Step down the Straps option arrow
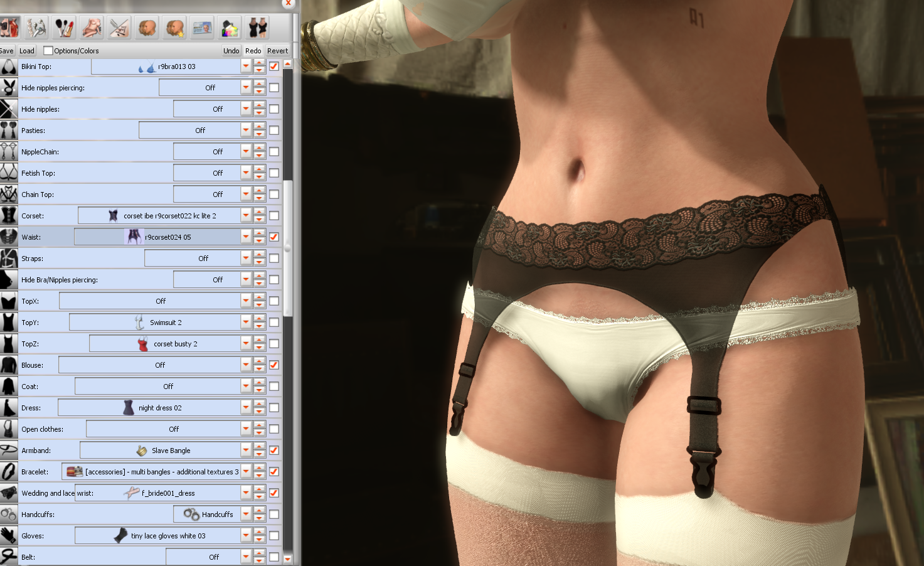The height and width of the screenshot is (566, 924). tap(260, 262)
